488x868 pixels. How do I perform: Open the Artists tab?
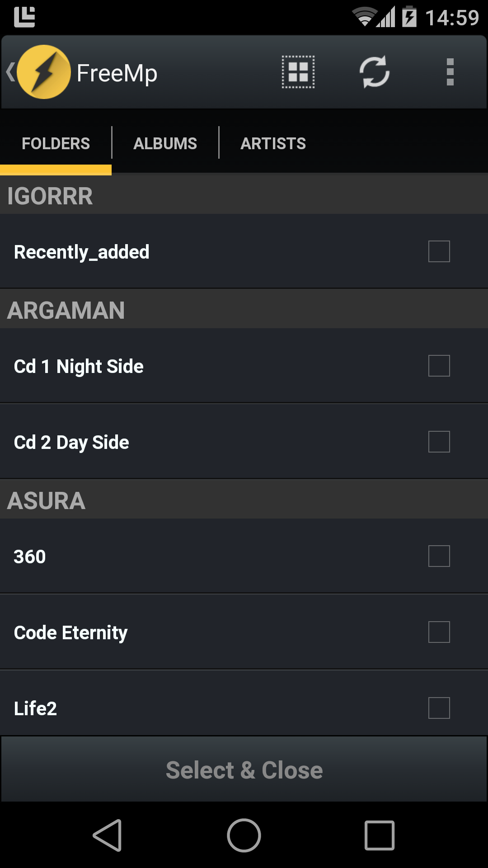click(x=273, y=143)
